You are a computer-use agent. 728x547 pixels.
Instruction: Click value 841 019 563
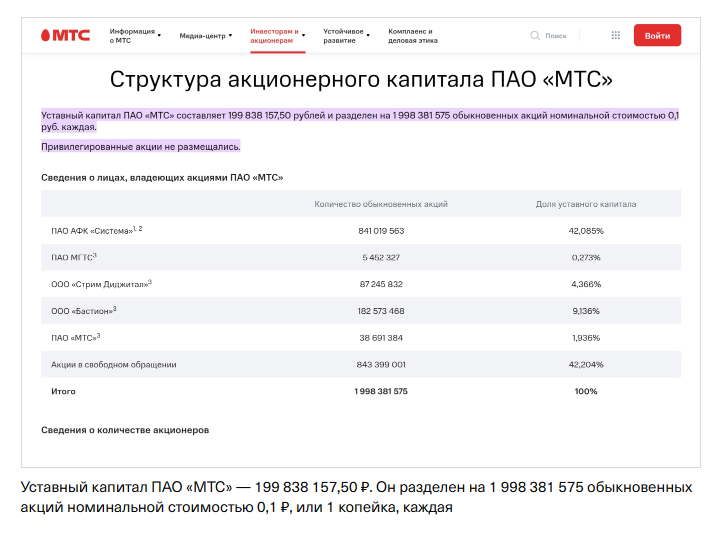coord(381,231)
